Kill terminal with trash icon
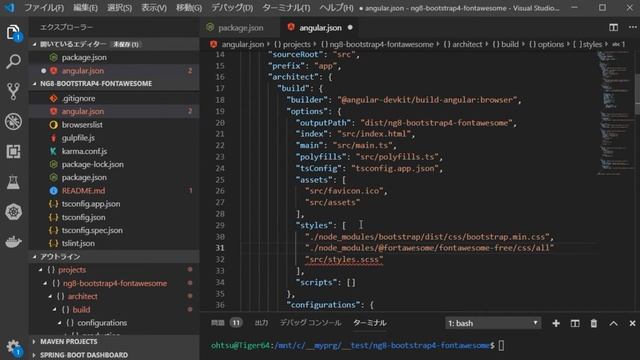 pos(594,323)
